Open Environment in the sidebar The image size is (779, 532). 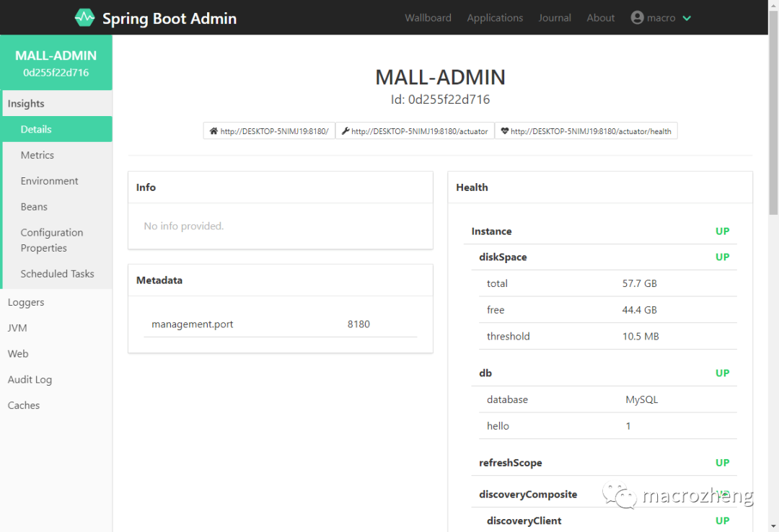57,181
